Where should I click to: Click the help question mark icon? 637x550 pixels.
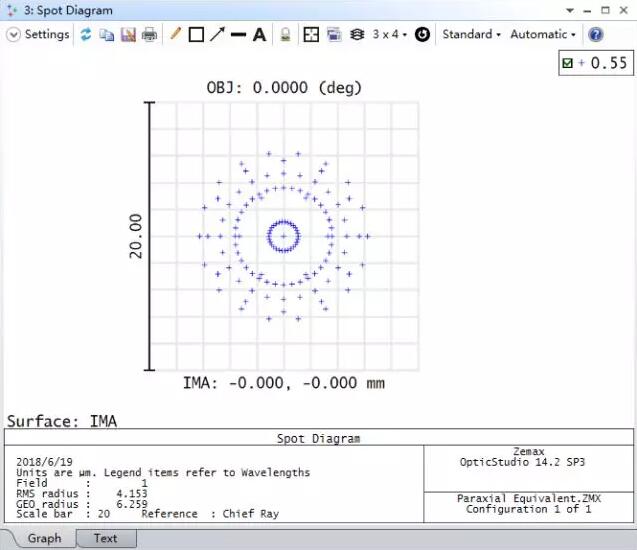tap(596, 34)
